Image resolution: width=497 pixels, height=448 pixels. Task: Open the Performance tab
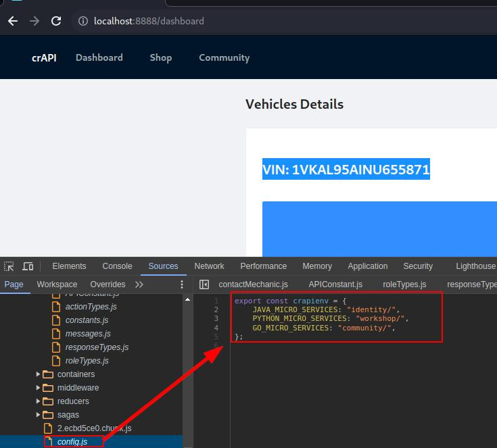[x=264, y=266]
